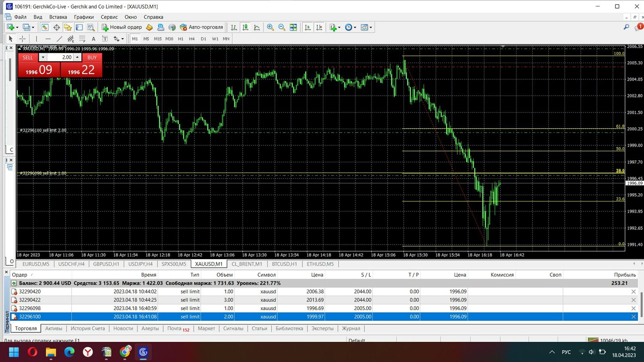The height and width of the screenshot is (362, 644).
Task: Open the Журнал terminal tab
Action: pos(351,329)
